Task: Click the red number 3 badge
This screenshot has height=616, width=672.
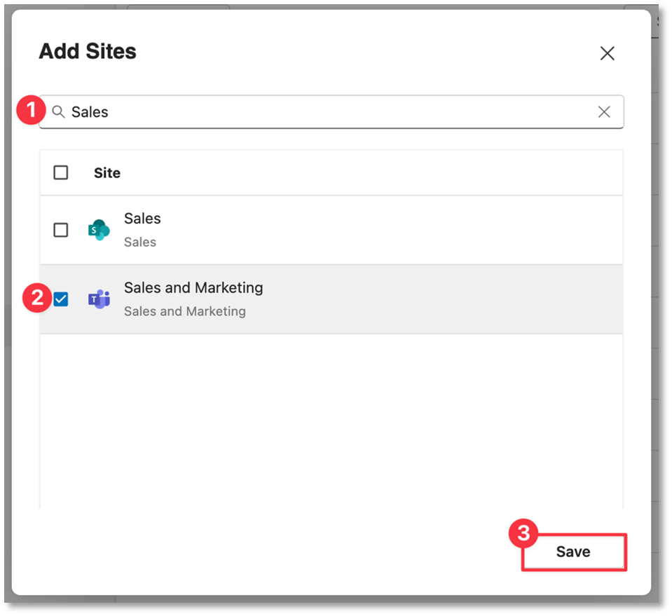Action: [x=523, y=534]
